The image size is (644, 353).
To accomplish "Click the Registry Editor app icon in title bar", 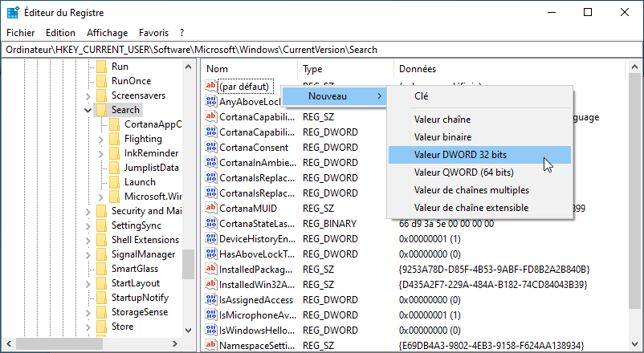I will (13, 13).
